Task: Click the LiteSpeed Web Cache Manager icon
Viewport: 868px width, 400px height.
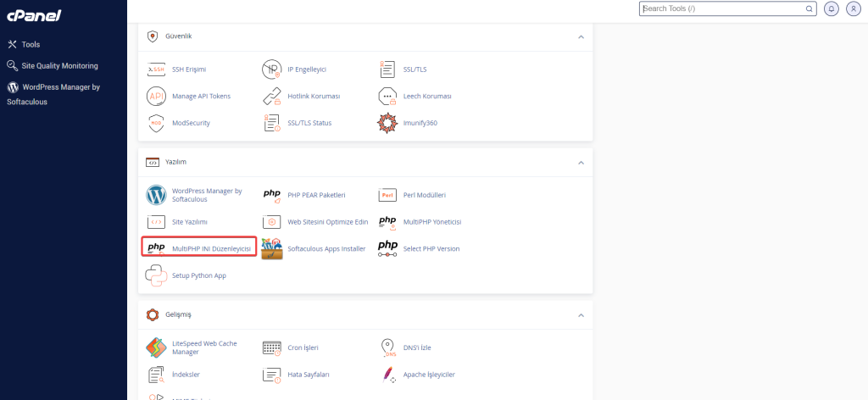Action: click(x=156, y=347)
